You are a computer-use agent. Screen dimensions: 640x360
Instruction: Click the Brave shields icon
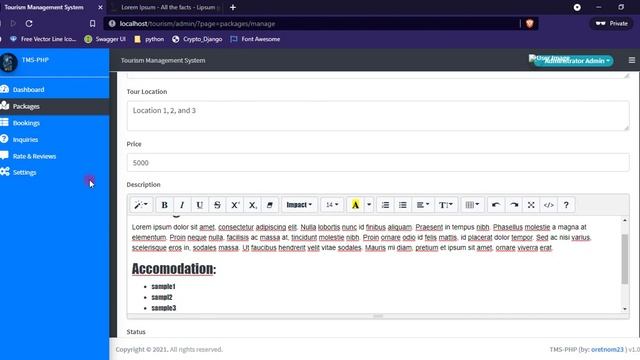click(530, 24)
